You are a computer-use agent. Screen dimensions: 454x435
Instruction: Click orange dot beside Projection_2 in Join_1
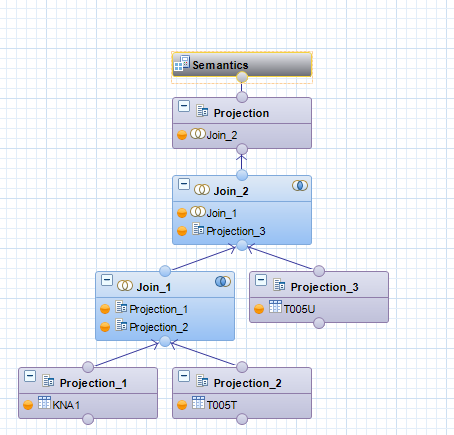pyautogui.click(x=105, y=327)
